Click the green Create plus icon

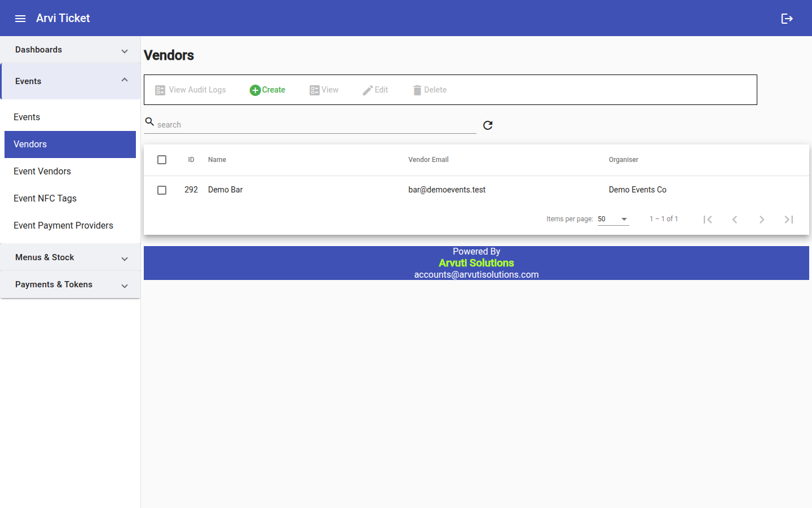click(255, 90)
